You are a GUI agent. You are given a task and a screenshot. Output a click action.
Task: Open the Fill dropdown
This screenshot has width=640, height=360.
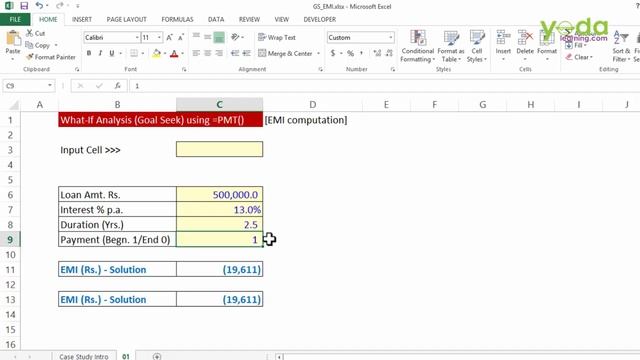[x=577, y=45]
